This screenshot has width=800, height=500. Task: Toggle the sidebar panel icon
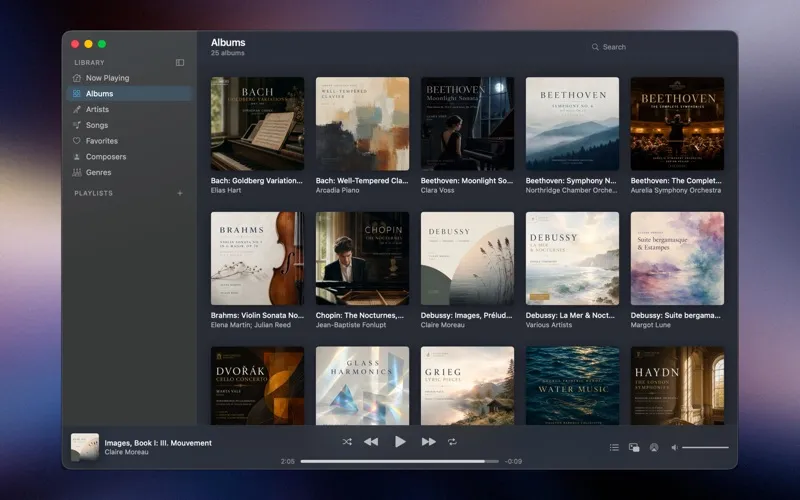[180, 62]
